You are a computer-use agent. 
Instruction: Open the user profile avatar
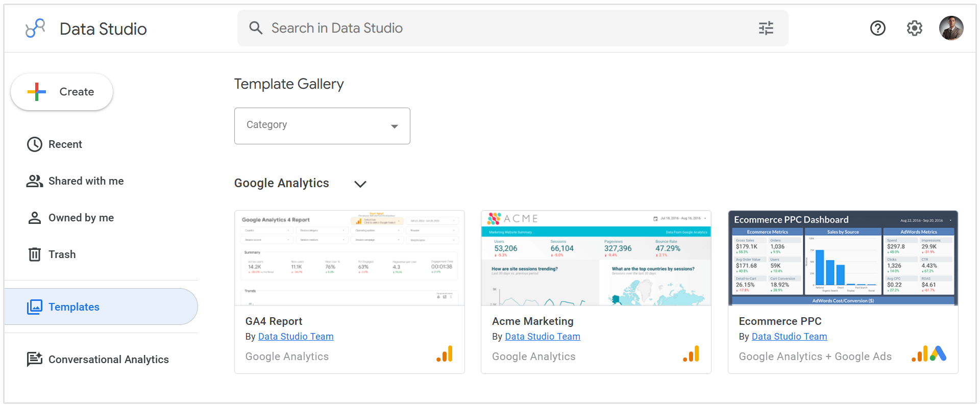pyautogui.click(x=951, y=28)
